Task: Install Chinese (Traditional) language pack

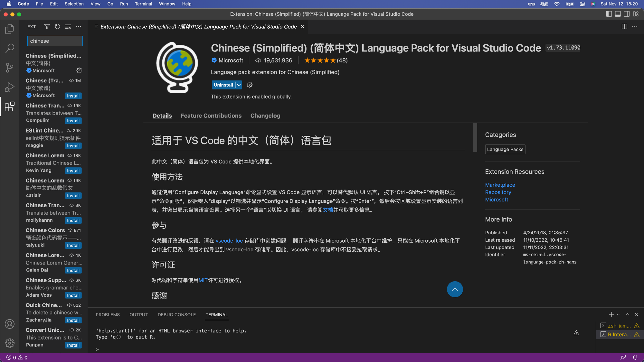Action: pos(73,96)
